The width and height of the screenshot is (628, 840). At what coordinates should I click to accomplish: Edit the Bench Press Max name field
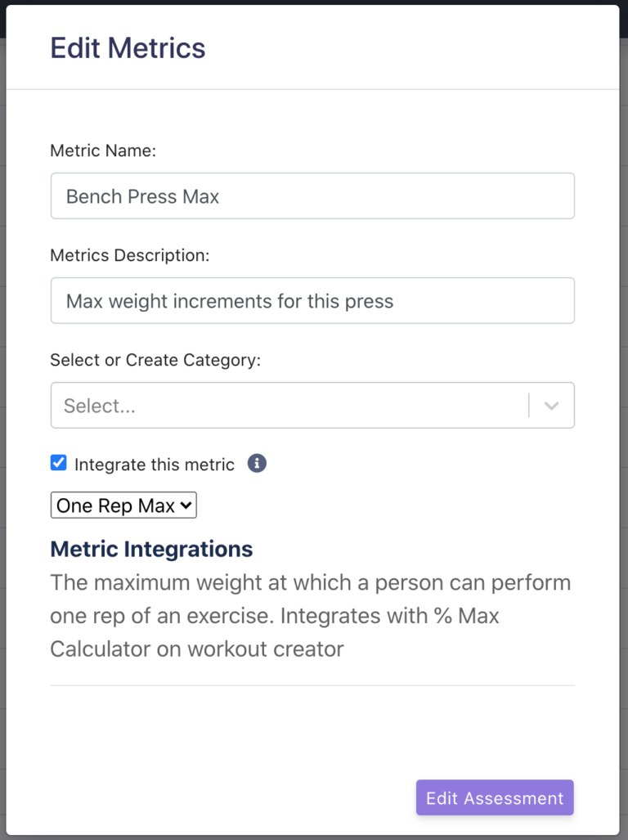pyautogui.click(x=312, y=195)
